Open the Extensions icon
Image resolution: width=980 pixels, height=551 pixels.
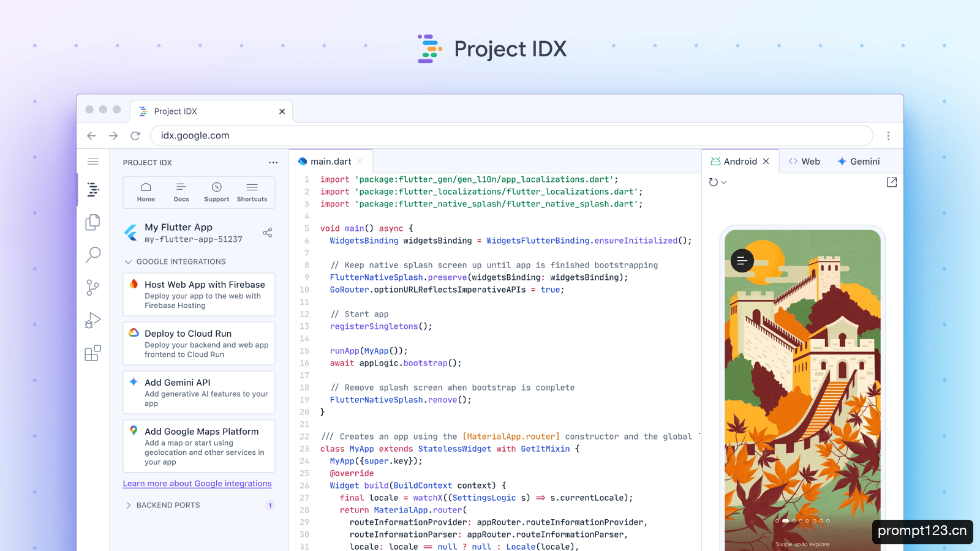click(93, 353)
